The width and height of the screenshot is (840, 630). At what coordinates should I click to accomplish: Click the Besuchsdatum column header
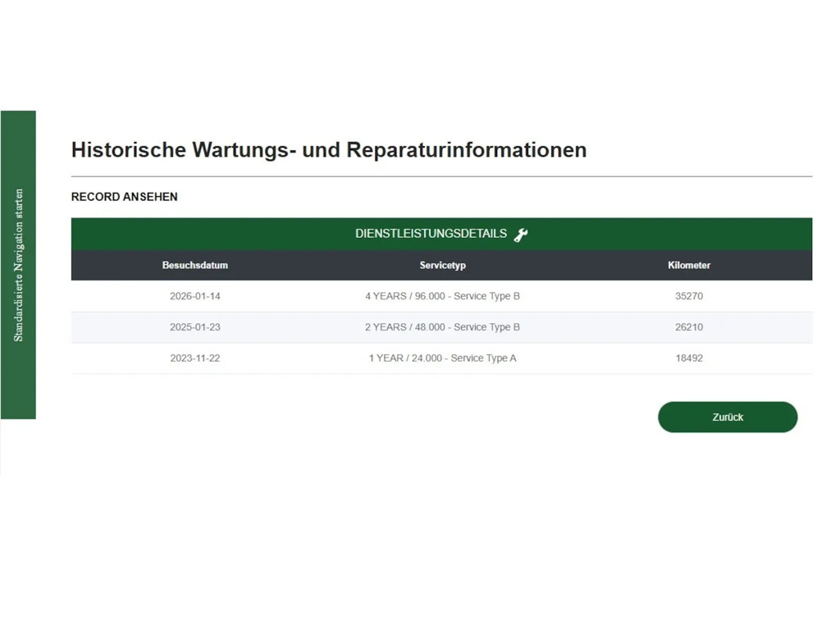(194, 266)
